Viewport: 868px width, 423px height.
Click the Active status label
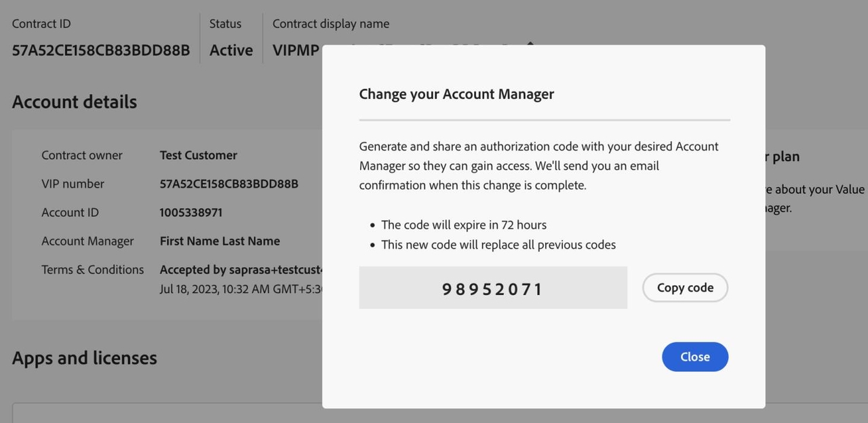[231, 50]
